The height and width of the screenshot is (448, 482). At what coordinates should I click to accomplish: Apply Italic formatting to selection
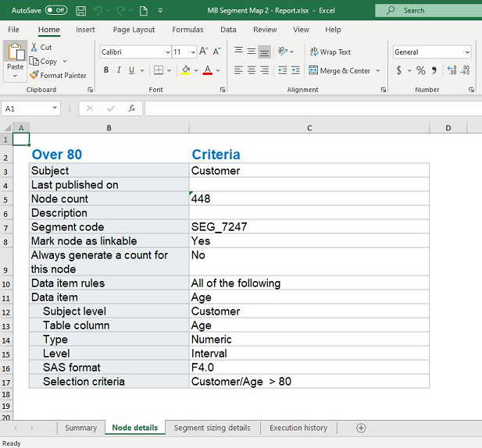tap(119, 70)
